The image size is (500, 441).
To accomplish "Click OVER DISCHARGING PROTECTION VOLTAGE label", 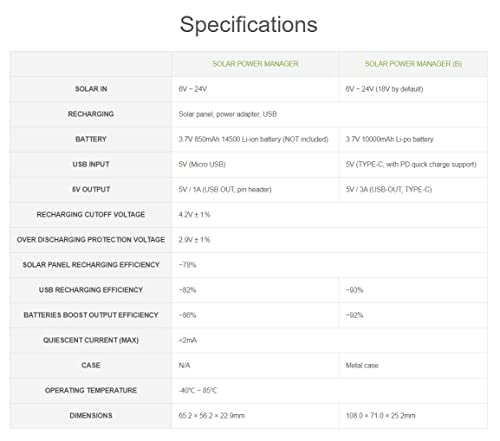I will [x=91, y=240].
